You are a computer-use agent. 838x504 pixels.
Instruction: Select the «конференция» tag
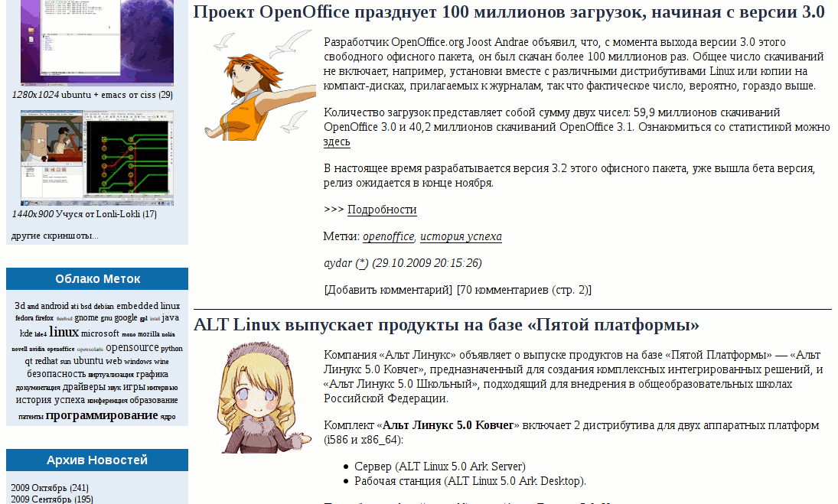[x=107, y=401]
